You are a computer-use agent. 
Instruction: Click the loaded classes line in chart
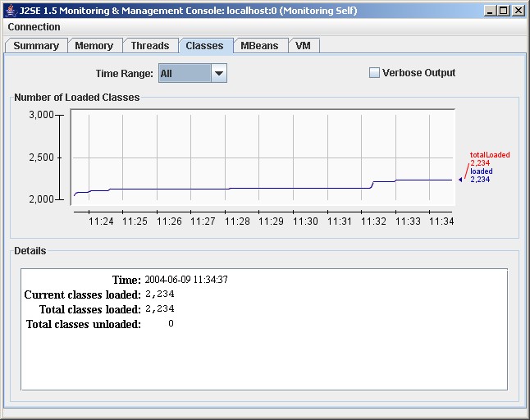point(246,188)
